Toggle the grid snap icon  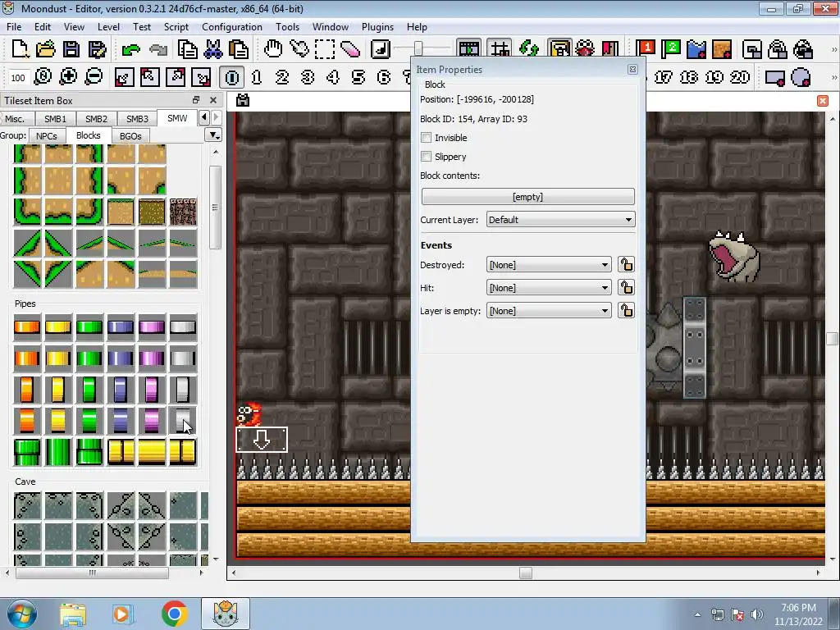pos(500,49)
